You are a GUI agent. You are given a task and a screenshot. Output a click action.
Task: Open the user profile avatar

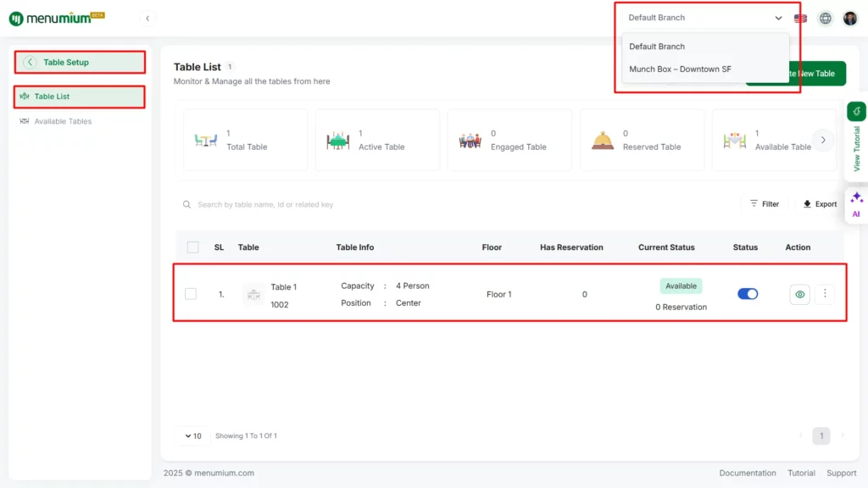point(850,19)
